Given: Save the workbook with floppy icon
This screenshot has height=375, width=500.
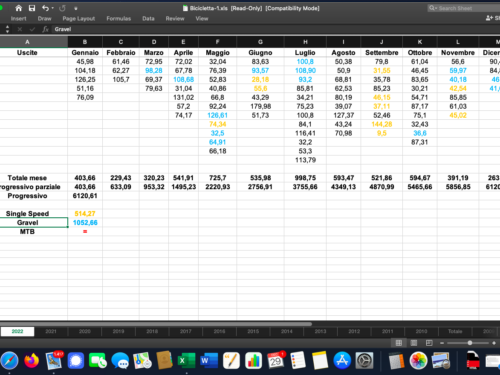Looking at the screenshot, I should [x=32, y=8].
